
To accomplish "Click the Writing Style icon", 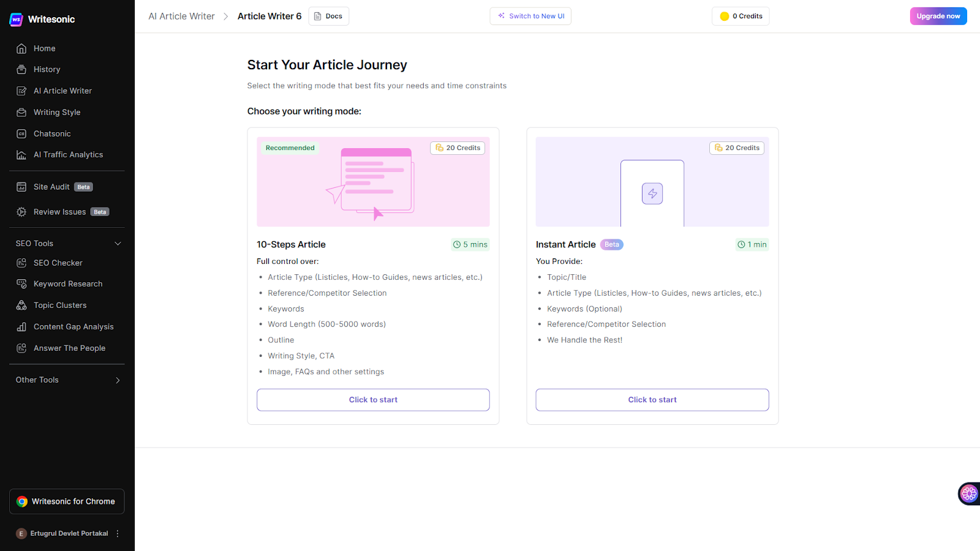I will 21,113.
